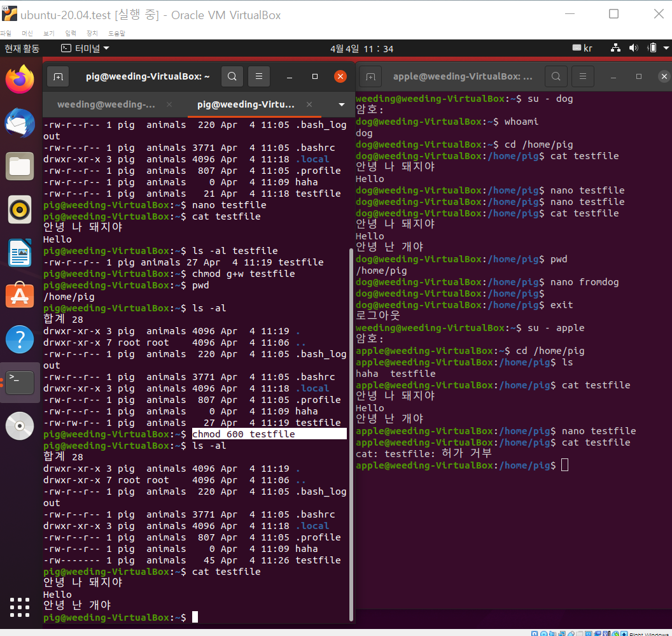672x636 pixels.
Task: Click the volume speaker icon in top bar
Action: click(633, 48)
